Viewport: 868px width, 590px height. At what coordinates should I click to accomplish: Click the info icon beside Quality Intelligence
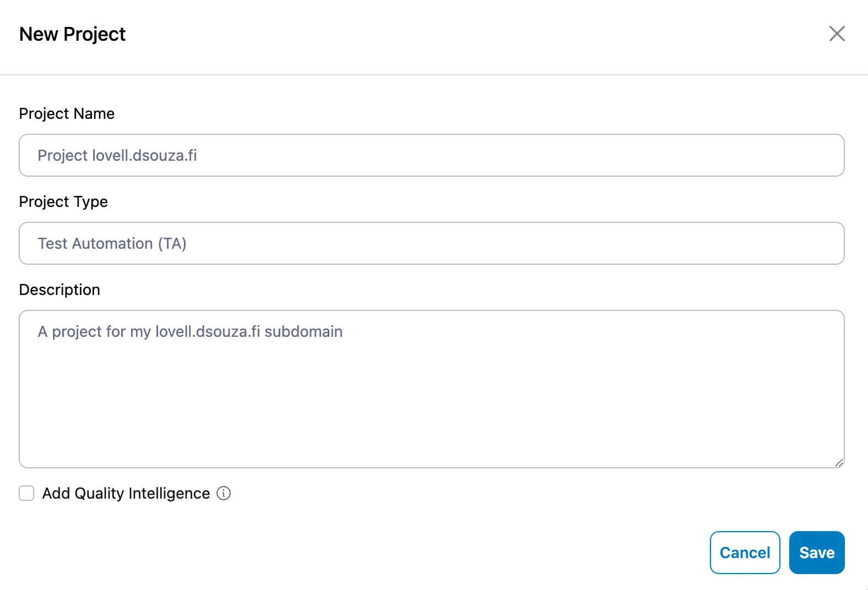coord(224,493)
